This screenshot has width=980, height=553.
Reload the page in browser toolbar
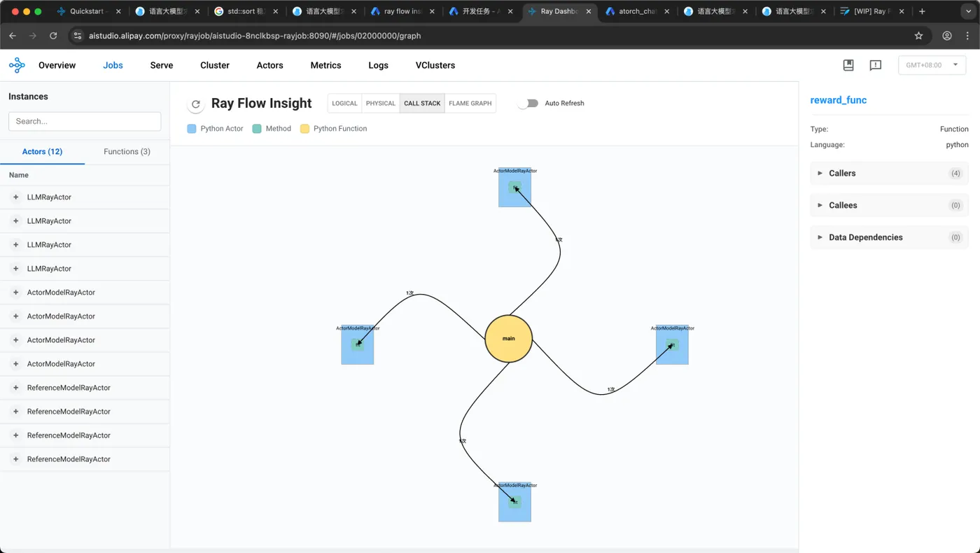click(53, 36)
